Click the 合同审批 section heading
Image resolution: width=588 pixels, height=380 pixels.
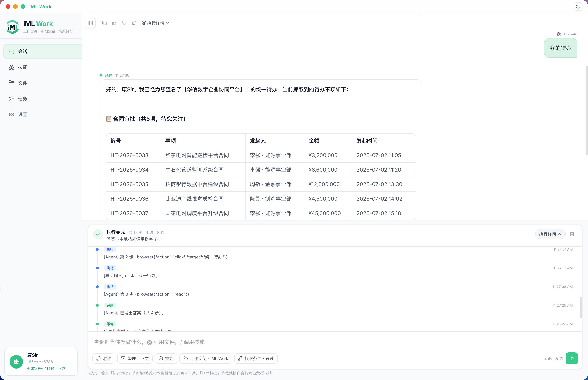(x=146, y=119)
